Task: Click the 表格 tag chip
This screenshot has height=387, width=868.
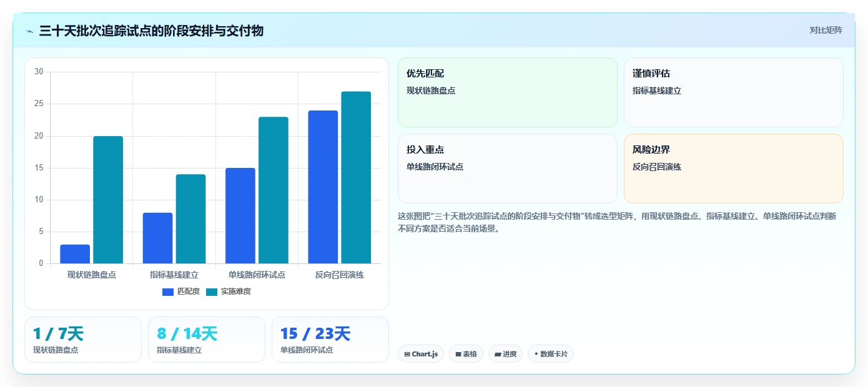Action: (466, 354)
